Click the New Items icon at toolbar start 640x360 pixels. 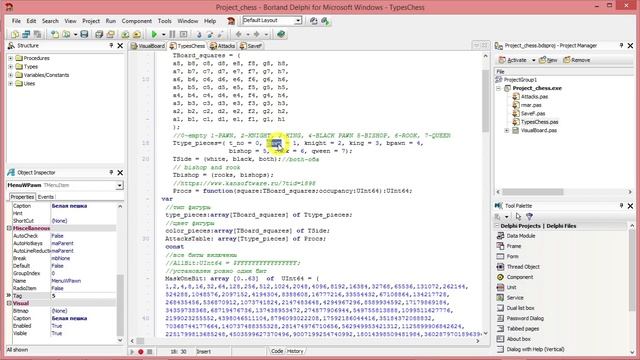(x=15, y=34)
